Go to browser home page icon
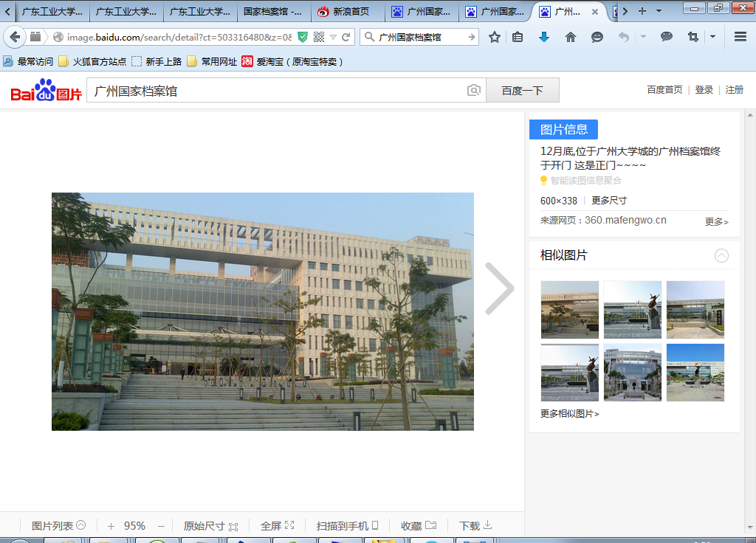 point(571,37)
